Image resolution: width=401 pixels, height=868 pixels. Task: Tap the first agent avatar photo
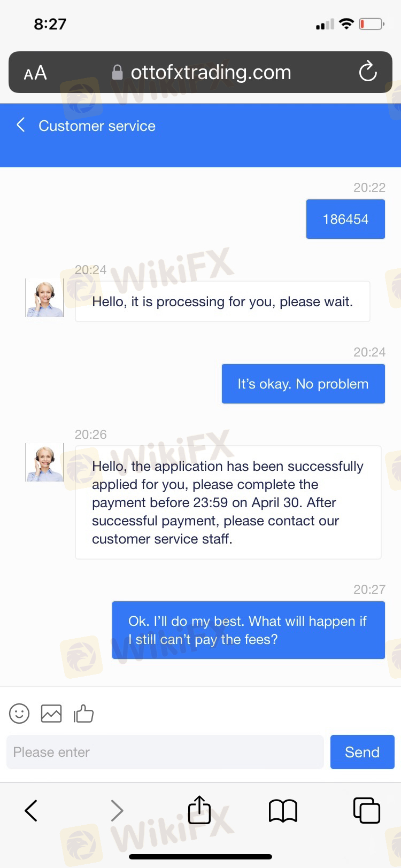(45, 298)
